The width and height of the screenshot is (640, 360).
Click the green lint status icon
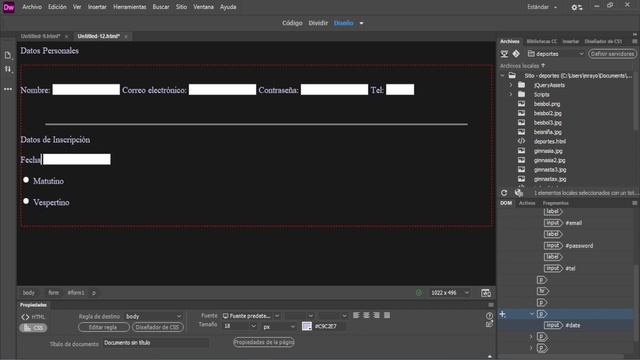click(419, 293)
